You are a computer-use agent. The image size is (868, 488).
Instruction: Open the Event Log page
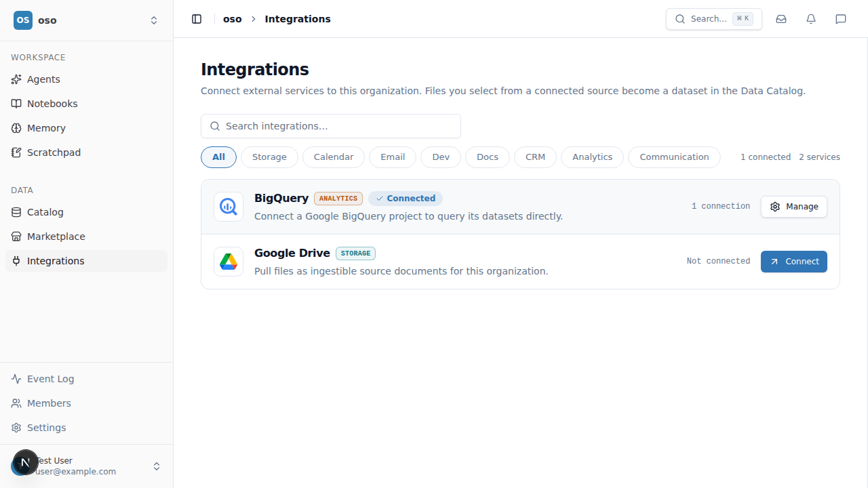click(86, 379)
